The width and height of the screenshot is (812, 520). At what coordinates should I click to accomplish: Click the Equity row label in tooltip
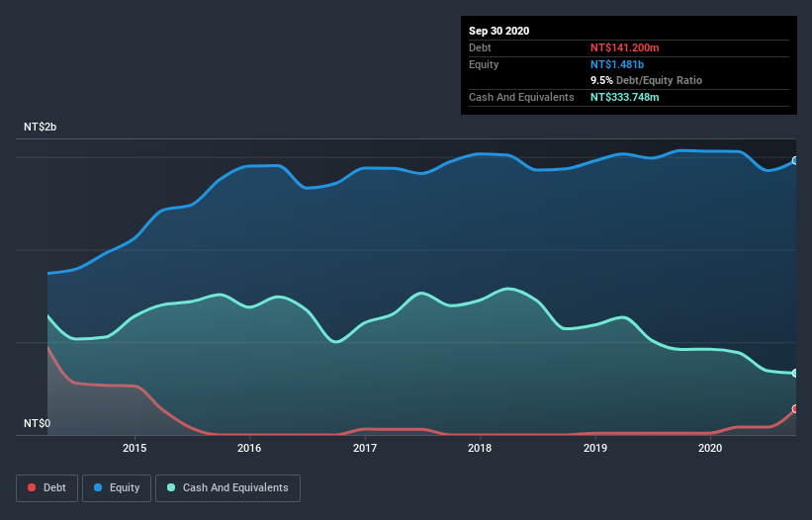484,64
